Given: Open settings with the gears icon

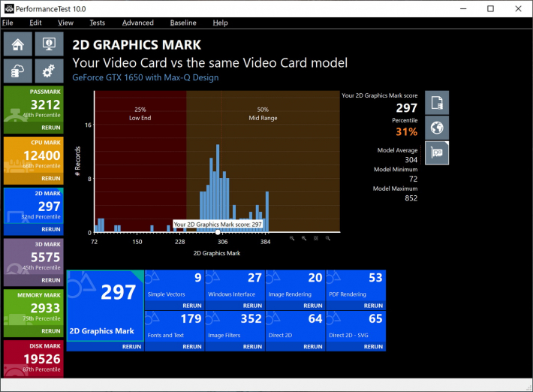Looking at the screenshot, I should click(x=49, y=71).
